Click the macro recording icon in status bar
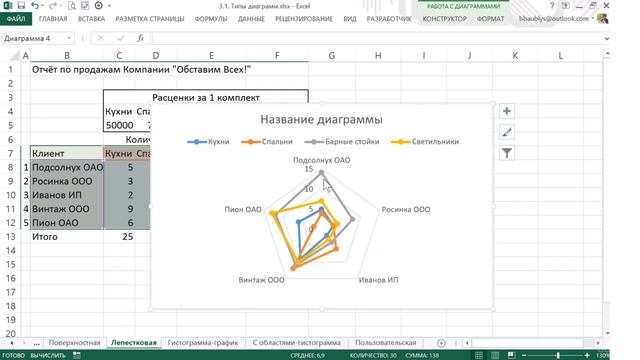 tap(76, 356)
